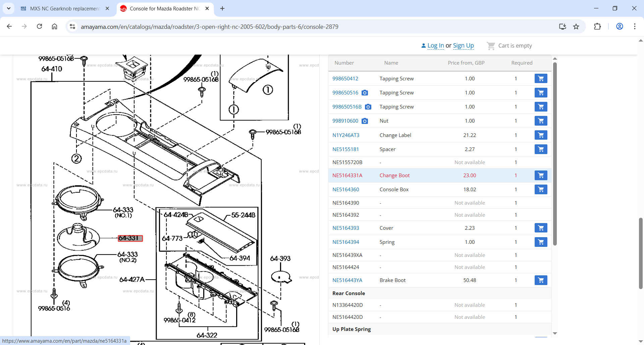Add Change Boot NE5164331A to cart
This screenshot has height=345, width=644.
tap(541, 175)
